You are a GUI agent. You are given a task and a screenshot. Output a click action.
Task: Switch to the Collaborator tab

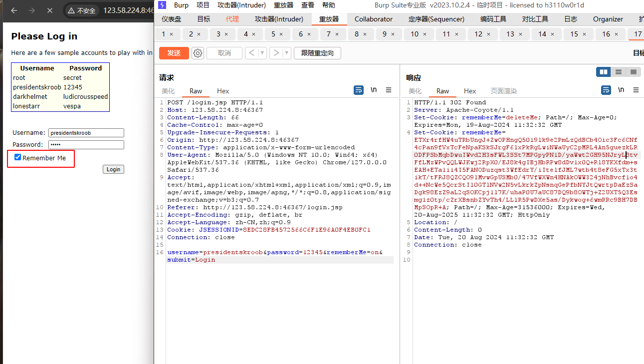pyautogui.click(x=374, y=19)
